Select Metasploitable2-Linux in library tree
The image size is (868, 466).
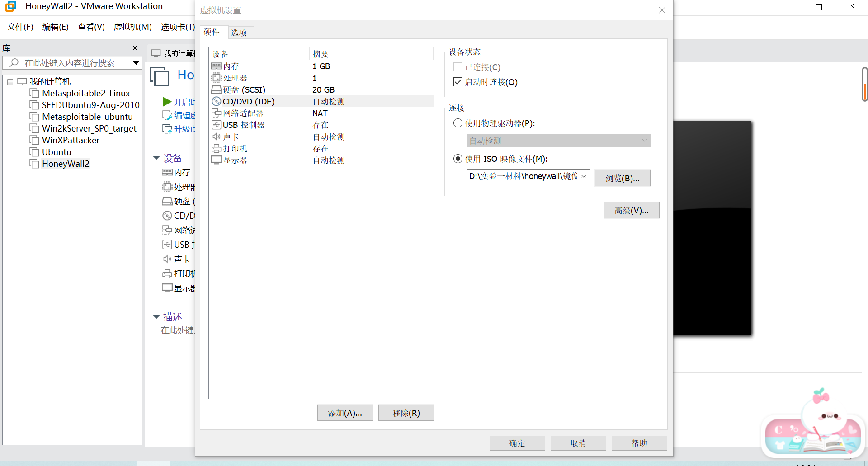86,93
